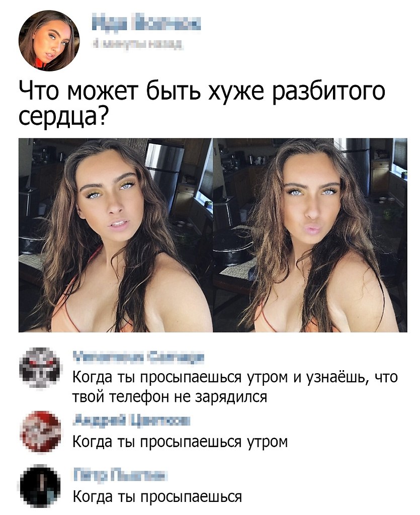The width and height of the screenshot is (420, 515).
Task: Open the post author's round profile photo
Action: [x=49, y=40]
